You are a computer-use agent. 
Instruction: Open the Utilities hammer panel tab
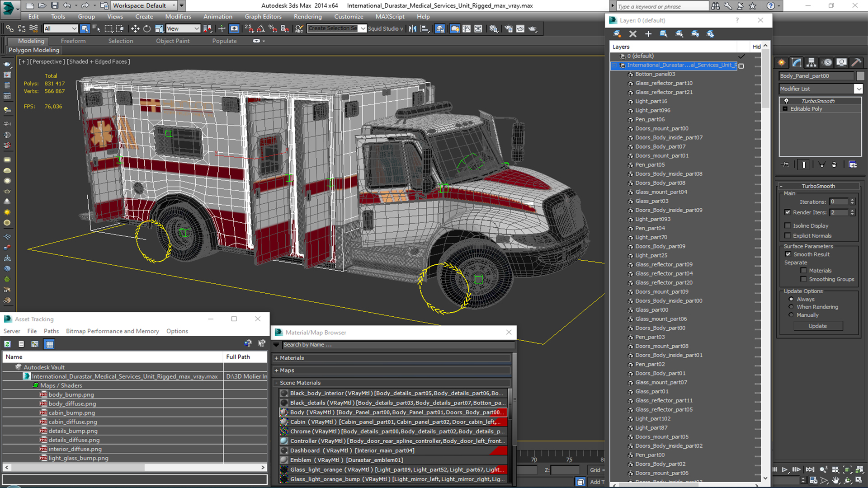coord(856,62)
